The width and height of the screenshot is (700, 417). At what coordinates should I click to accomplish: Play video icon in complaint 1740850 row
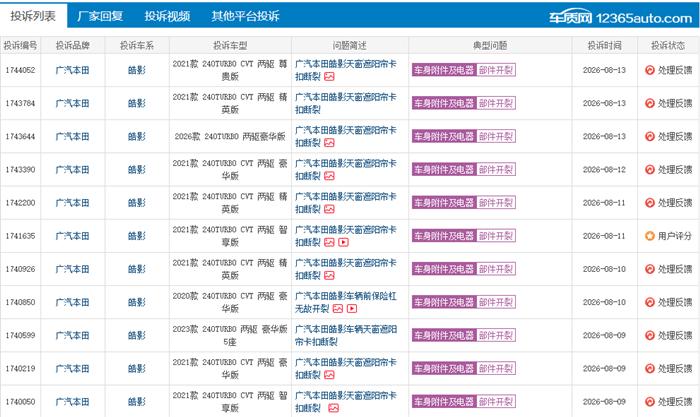(352, 309)
